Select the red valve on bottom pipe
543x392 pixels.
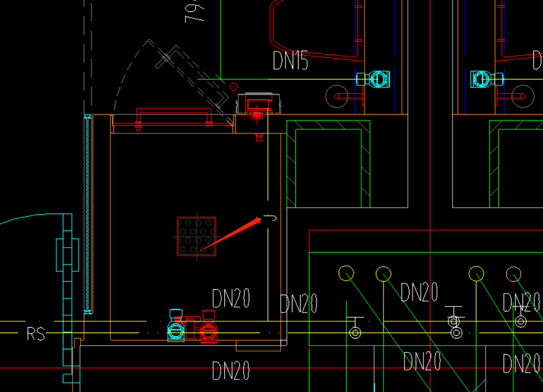pos(209,328)
